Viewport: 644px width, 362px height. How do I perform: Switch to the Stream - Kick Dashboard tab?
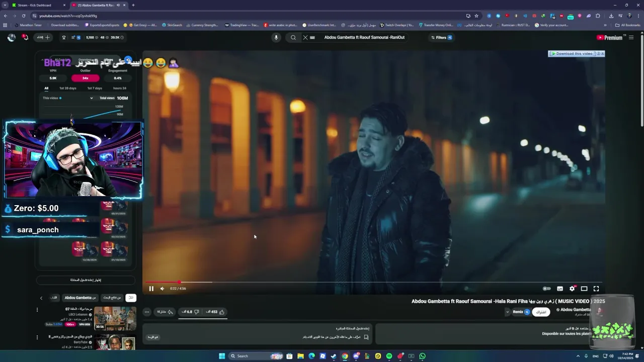pyautogui.click(x=39, y=5)
